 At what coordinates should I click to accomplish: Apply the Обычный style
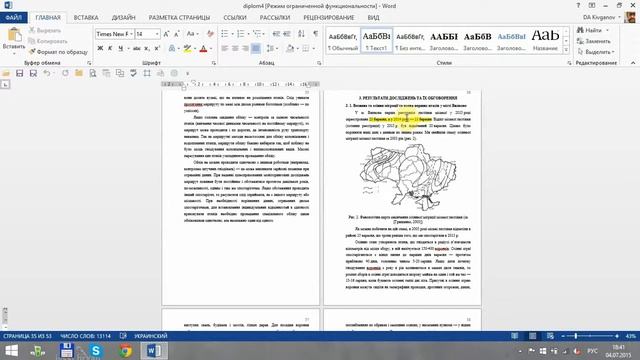tap(343, 41)
